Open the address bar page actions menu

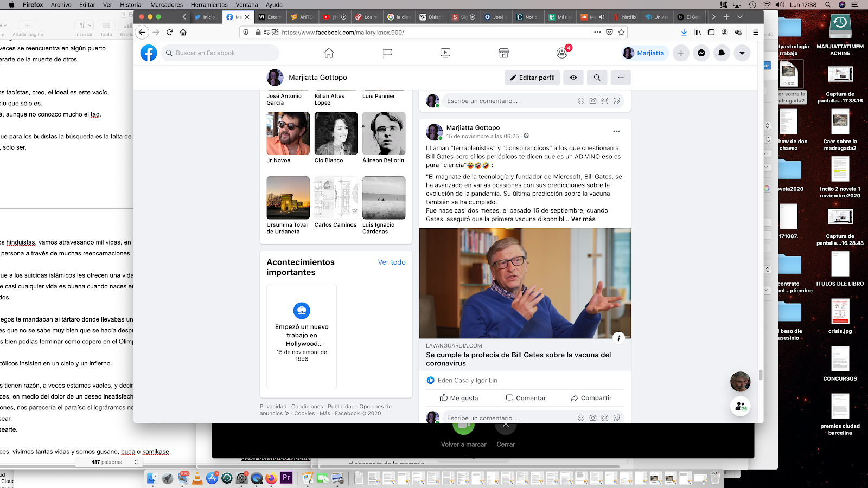597,33
